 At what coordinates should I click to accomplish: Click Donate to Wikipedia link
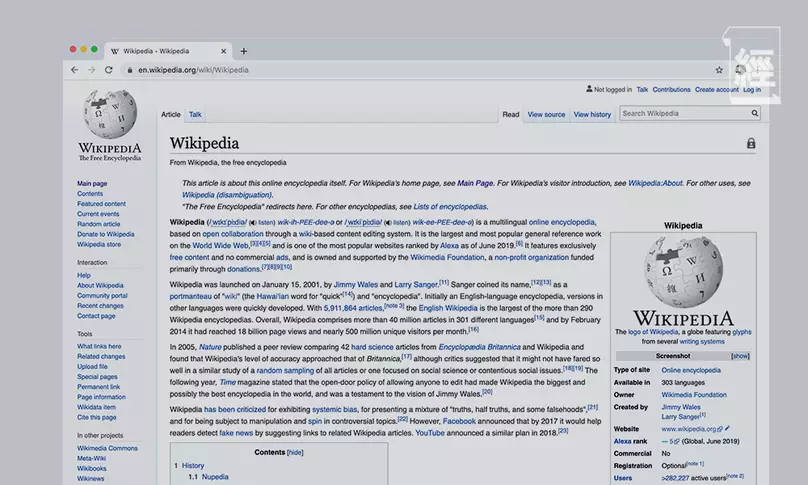[x=106, y=235]
